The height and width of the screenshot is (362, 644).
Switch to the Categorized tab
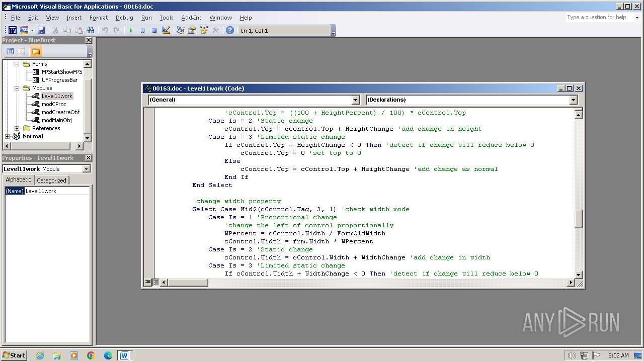(51, 180)
